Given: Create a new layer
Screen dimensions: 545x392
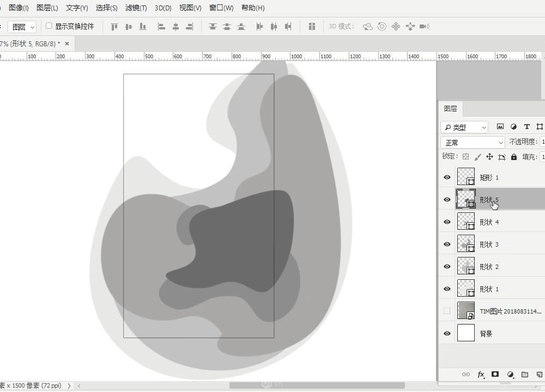Looking at the screenshot, I should [x=540, y=374].
